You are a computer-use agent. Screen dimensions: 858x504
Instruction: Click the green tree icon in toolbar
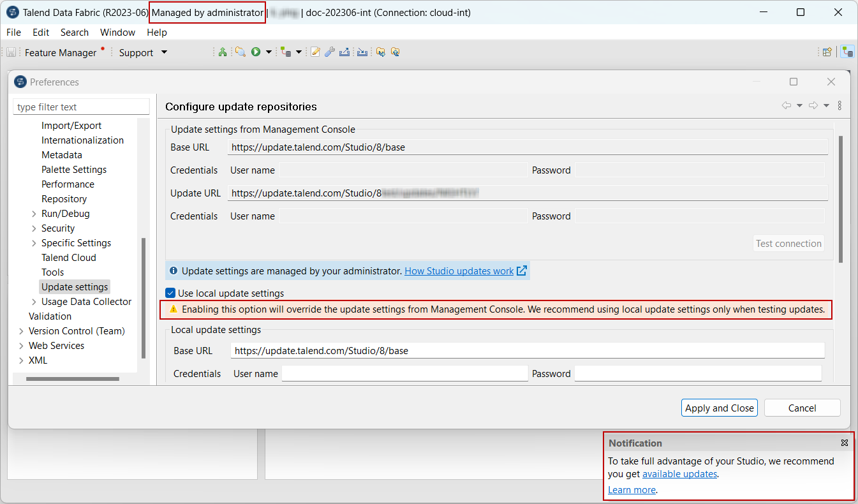(222, 52)
